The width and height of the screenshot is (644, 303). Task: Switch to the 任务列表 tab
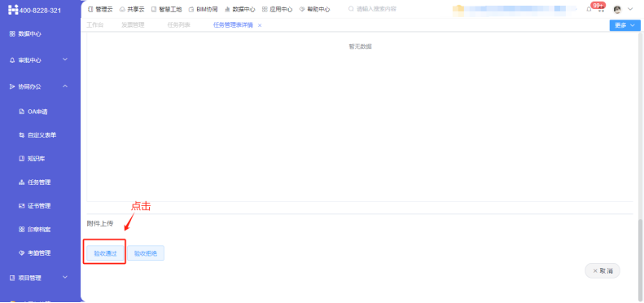(178, 25)
